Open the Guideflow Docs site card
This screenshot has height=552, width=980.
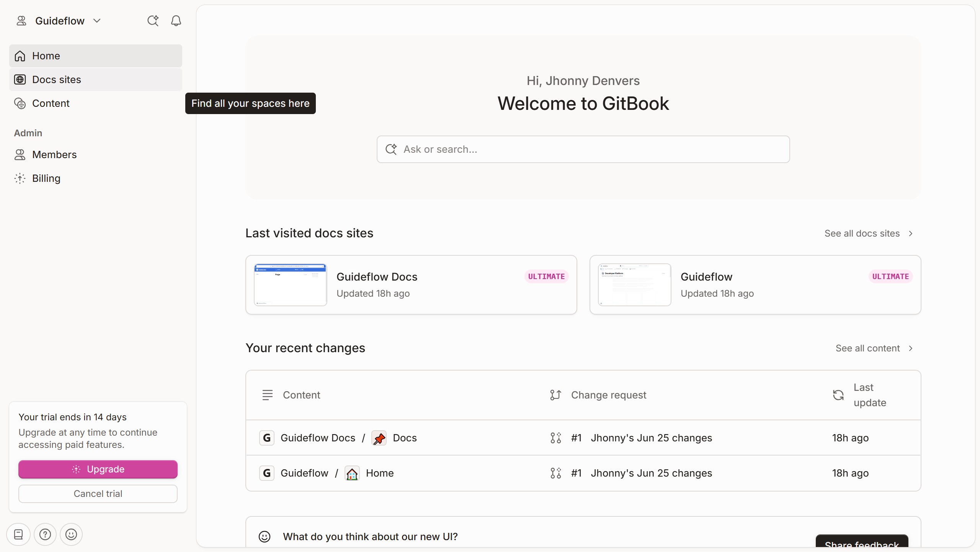(411, 285)
